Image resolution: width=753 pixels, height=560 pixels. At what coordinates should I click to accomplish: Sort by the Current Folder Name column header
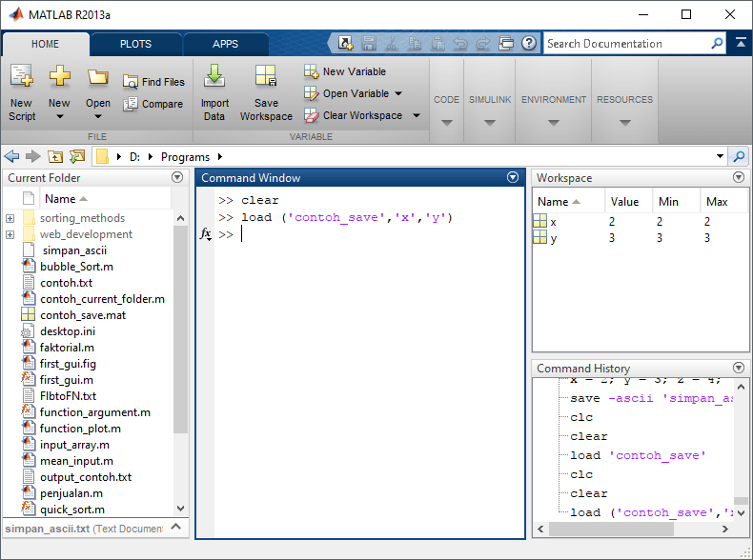pos(67,199)
